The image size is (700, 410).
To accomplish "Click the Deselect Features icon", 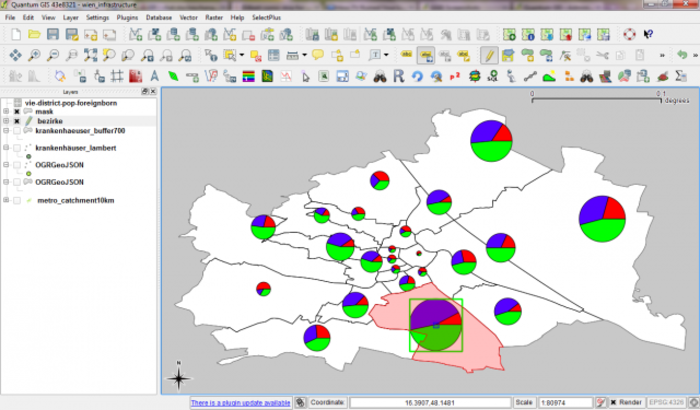I will click(256, 55).
